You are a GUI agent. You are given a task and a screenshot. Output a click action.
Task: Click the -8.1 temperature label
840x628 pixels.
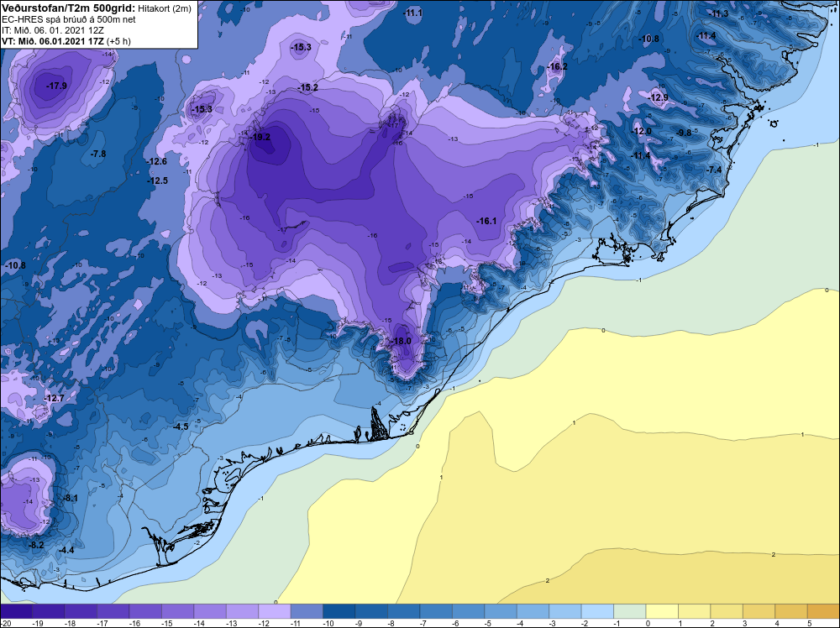click(71, 498)
